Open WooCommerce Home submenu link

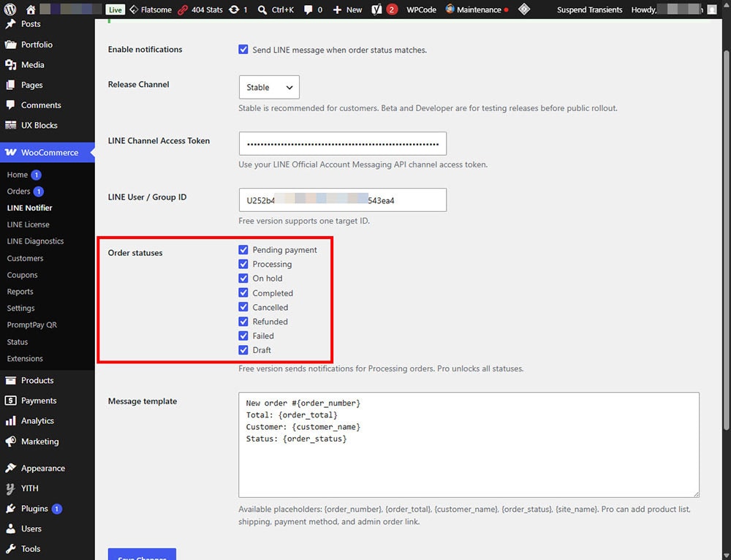pos(18,175)
